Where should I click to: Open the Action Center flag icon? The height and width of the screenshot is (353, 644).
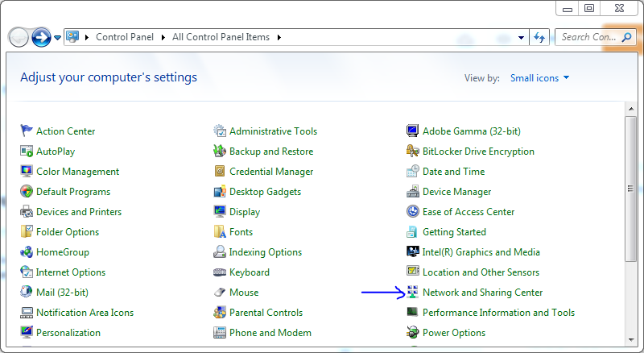(27, 131)
